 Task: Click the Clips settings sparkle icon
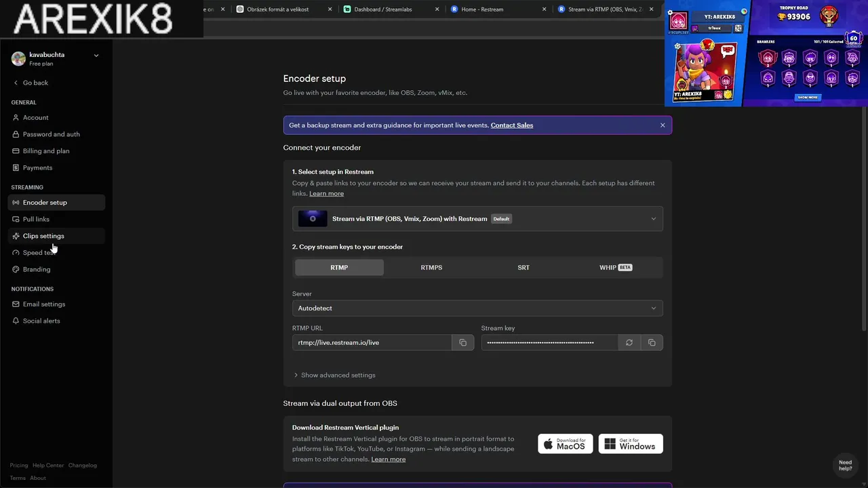[x=16, y=236]
